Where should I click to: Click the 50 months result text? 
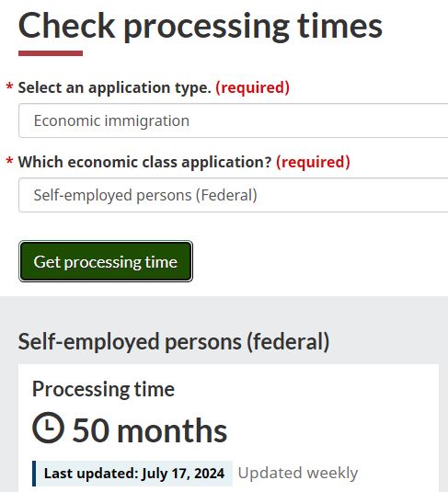point(150,430)
